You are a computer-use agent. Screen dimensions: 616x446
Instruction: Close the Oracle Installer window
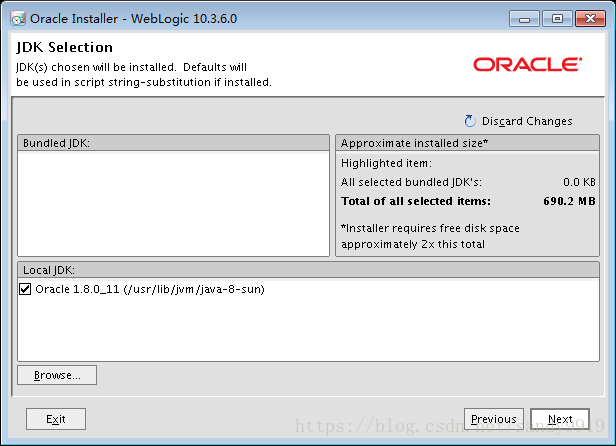click(x=590, y=18)
